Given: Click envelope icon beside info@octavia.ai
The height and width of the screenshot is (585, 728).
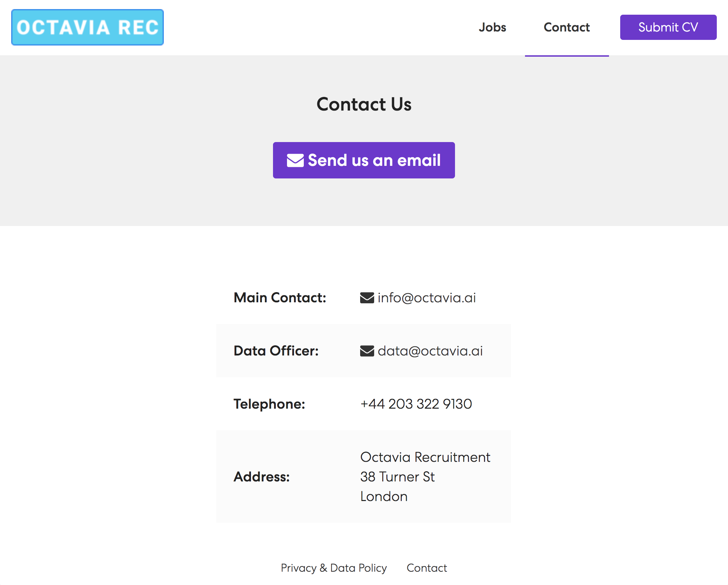Looking at the screenshot, I should (367, 298).
